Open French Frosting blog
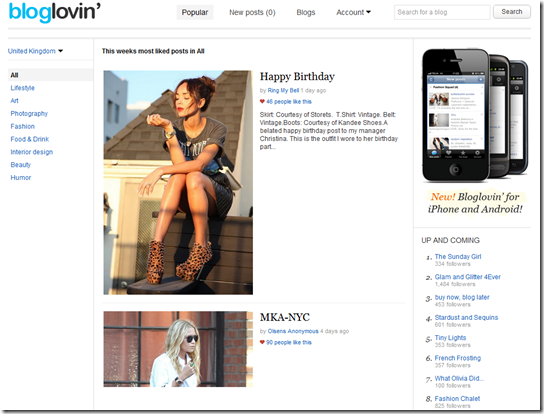 point(458,358)
